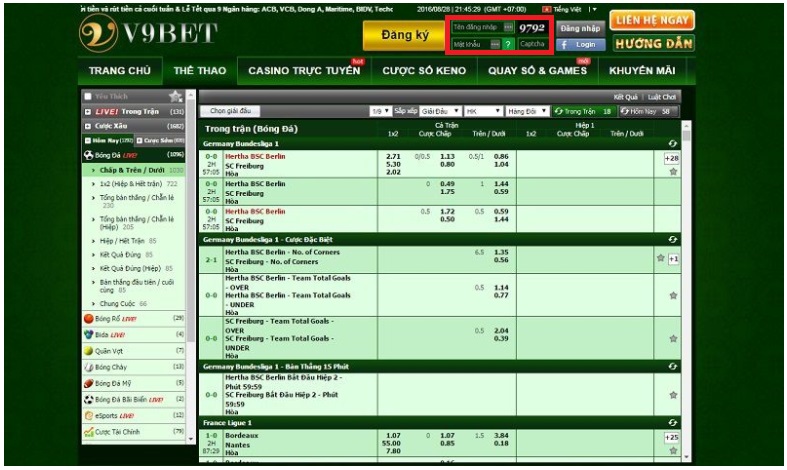Image resolution: width=787 pixels, height=470 pixels.
Task: Select the chart icon for Cược Tài Chính
Action: (x=89, y=432)
